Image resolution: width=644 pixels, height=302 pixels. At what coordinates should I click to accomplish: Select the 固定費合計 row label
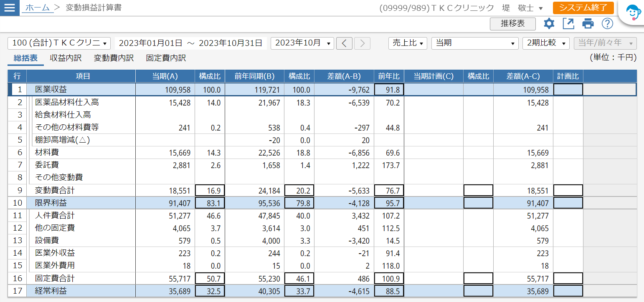click(55, 279)
